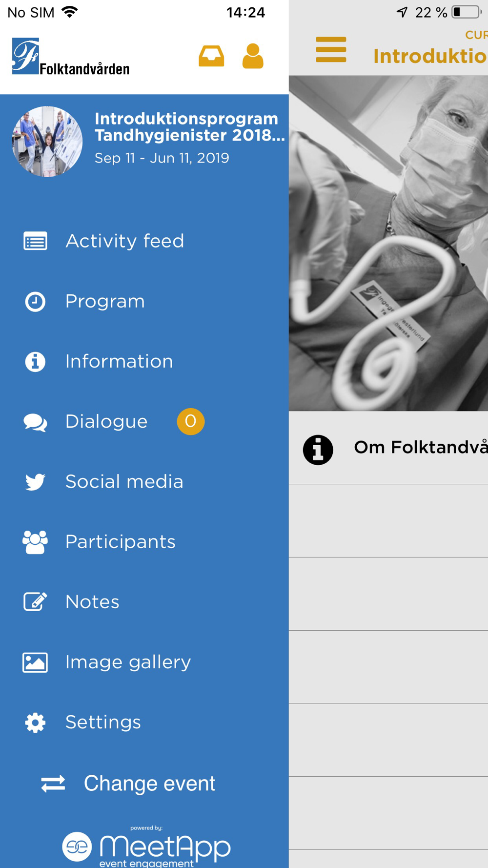Click the Notes pencil icon
Viewport: 488px width, 868px height.
click(35, 602)
